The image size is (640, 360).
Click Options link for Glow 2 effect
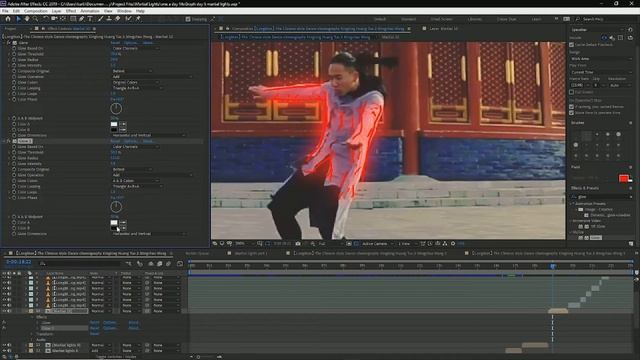click(131, 141)
